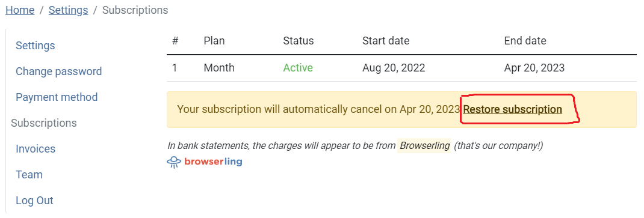Viewport: 644px width, 218px height.
Task: Click the Start date column header
Action: (386, 41)
